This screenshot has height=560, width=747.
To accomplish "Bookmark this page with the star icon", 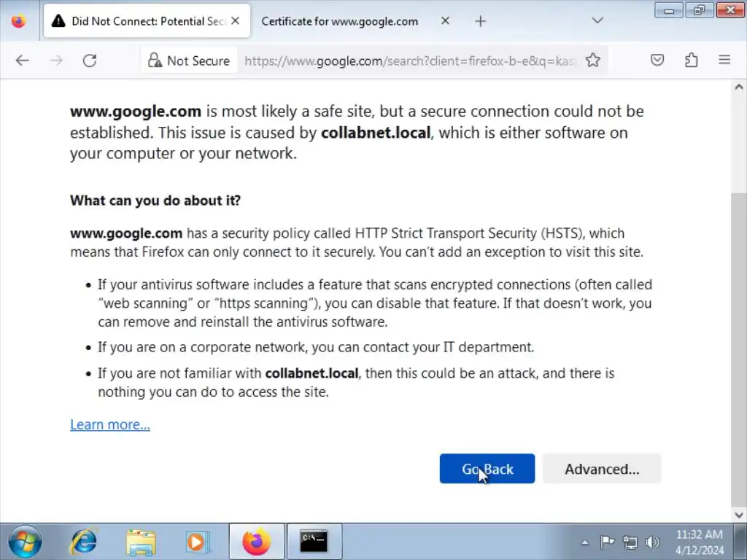I will click(593, 61).
